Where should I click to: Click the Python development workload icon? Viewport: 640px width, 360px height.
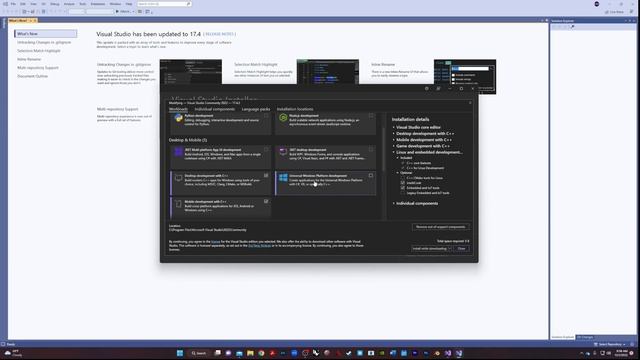pos(178,118)
